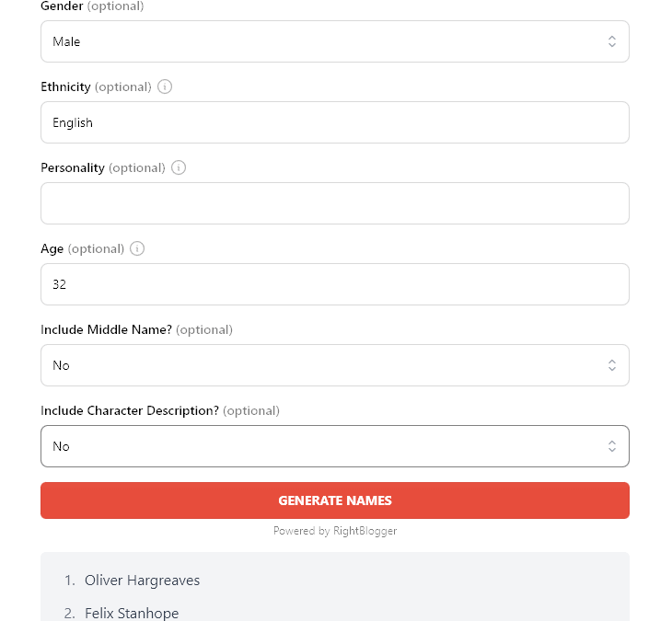Click the info icon beside Ethnicity
The image size is (672, 621).
pos(165,87)
